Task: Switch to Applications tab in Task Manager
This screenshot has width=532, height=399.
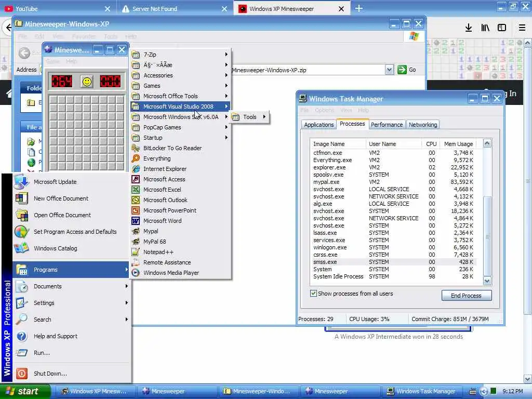Action: click(318, 125)
